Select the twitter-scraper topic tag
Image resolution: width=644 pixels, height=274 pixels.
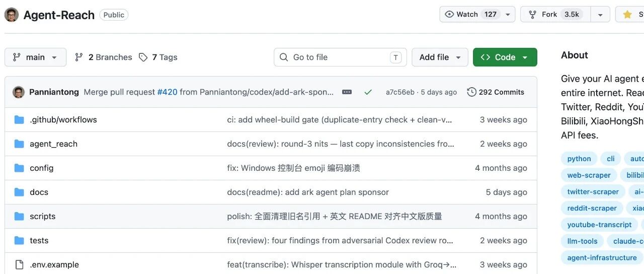(x=593, y=192)
